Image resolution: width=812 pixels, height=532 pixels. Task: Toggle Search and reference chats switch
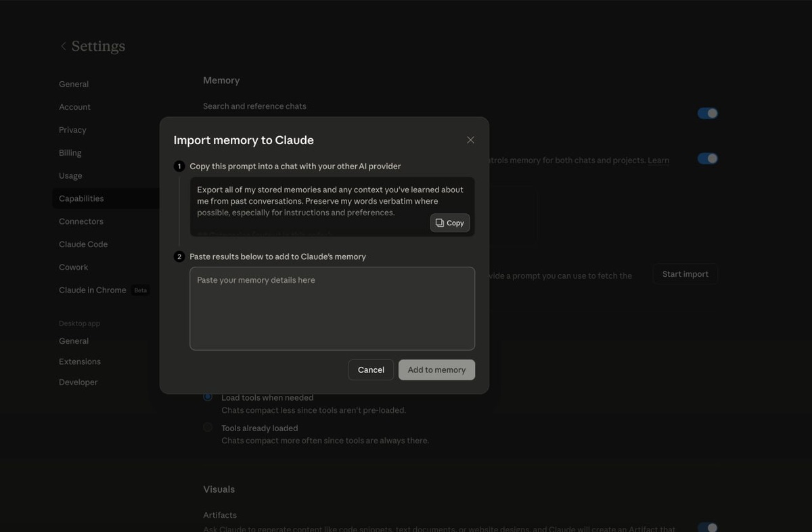pyautogui.click(x=707, y=113)
